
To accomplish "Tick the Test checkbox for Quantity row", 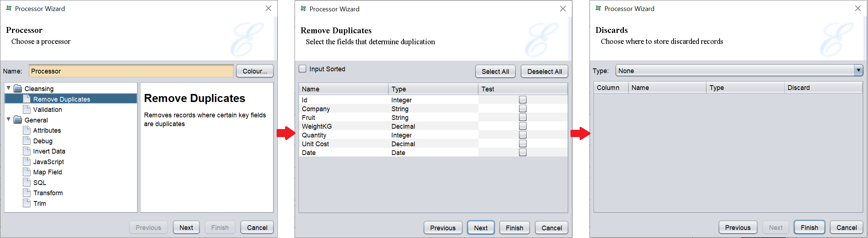I will click(x=523, y=135).
